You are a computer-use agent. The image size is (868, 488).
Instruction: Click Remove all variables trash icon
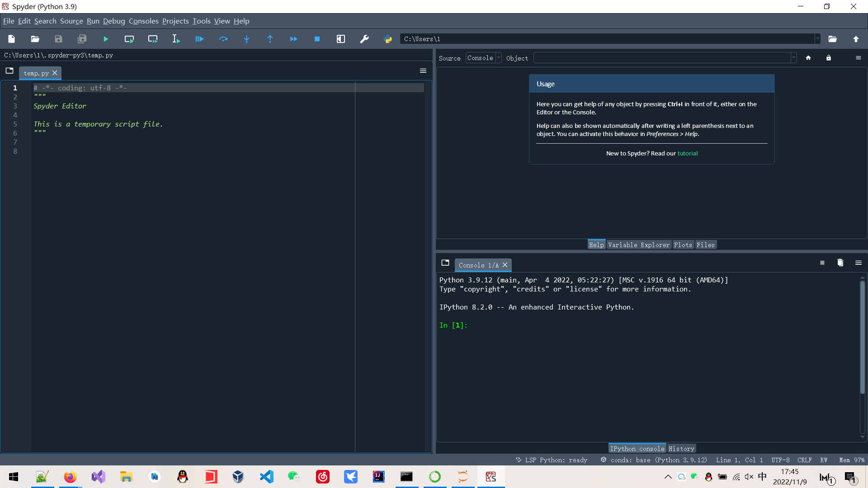click(x=840, y=263)
